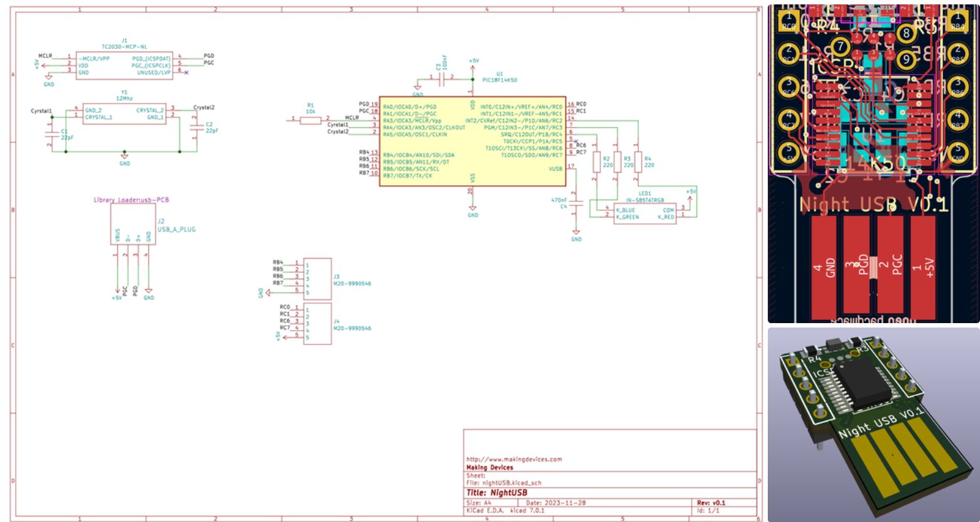Select 'File: nightUSB.kicad_sch' text
Screen dimensions: 980x522
click(503, 483)
